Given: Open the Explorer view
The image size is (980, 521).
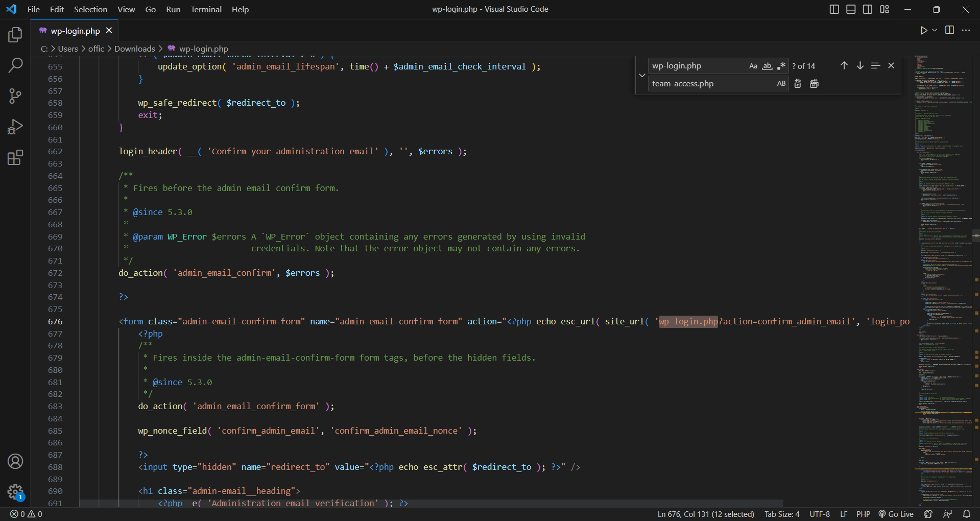Looking at the screenshot, I should (15, 35).
